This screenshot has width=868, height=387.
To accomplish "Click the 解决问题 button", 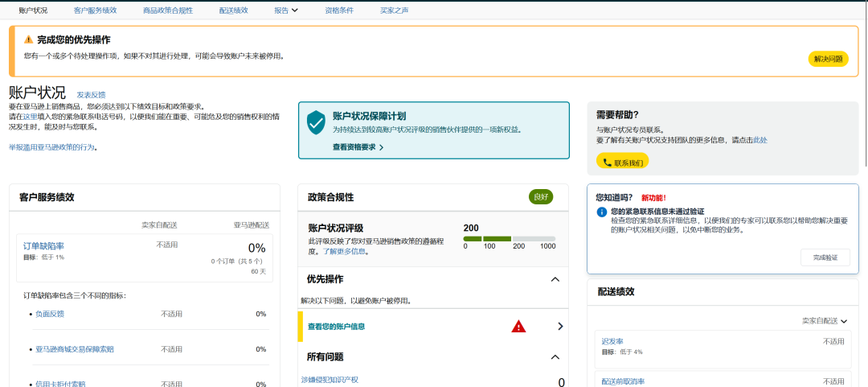I will (x=828, y=59).
